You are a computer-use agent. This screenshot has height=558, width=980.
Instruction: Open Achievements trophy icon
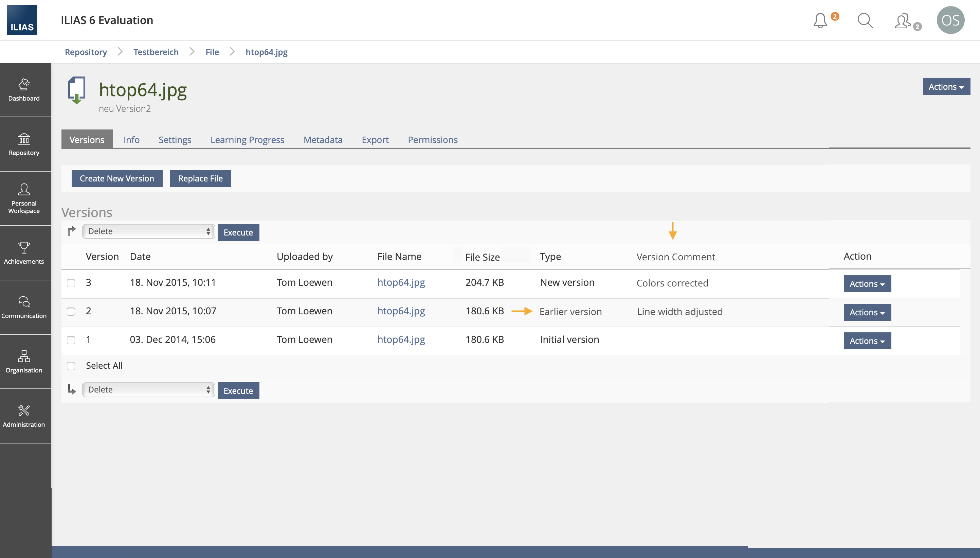tap(24, 253)
